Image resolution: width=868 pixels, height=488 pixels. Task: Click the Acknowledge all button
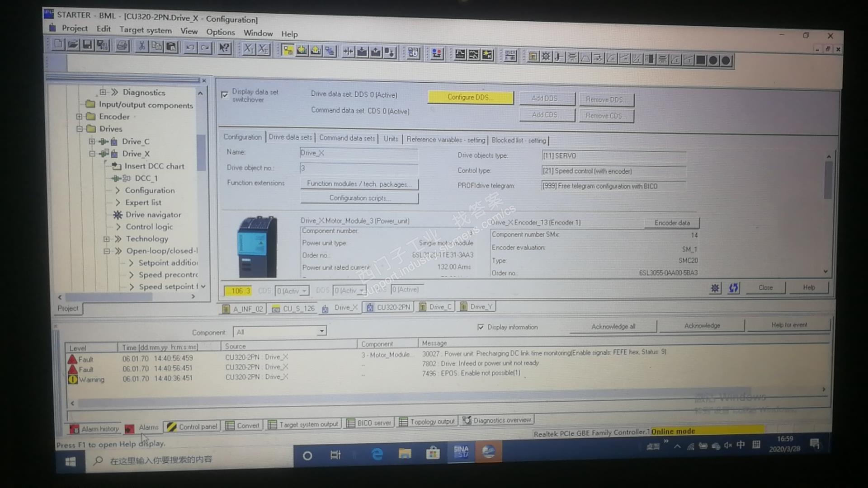[x=613, y=326]
